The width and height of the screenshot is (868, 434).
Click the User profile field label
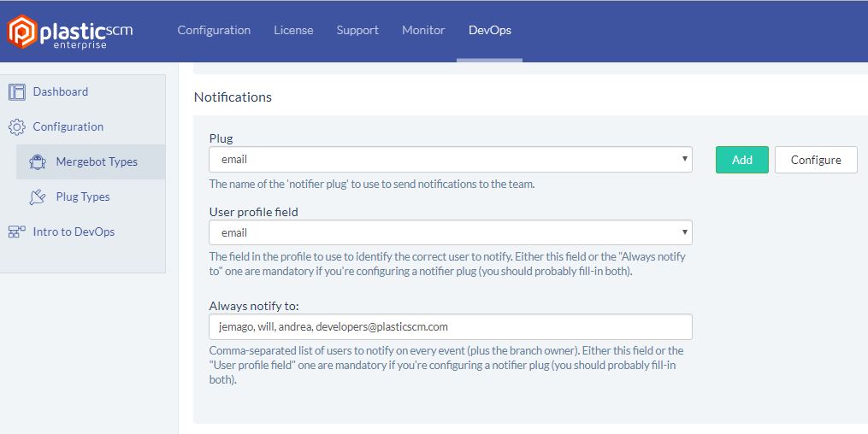click(253, 212)
